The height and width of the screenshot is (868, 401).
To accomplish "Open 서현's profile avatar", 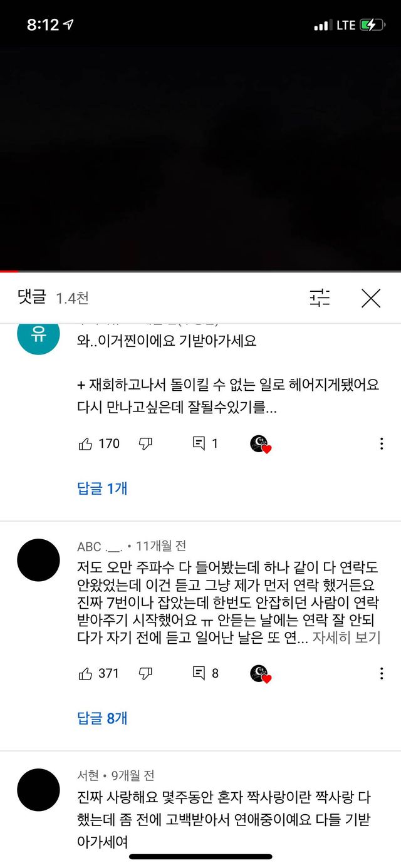I will point(38,790).
